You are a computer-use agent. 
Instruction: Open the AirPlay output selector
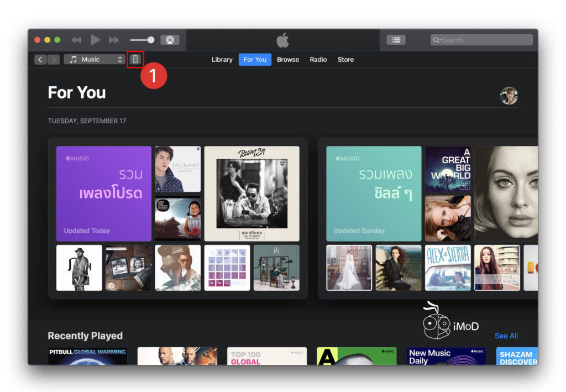pos(170,39)
